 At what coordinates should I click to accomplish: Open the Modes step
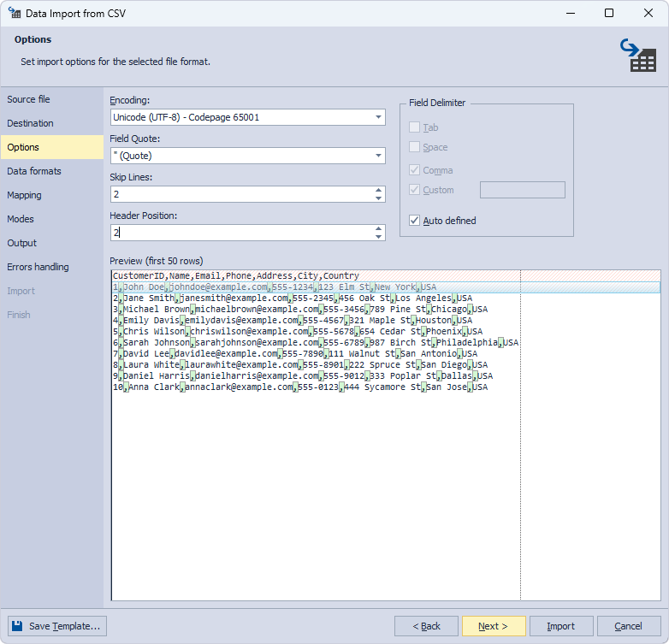click(51, 219)
